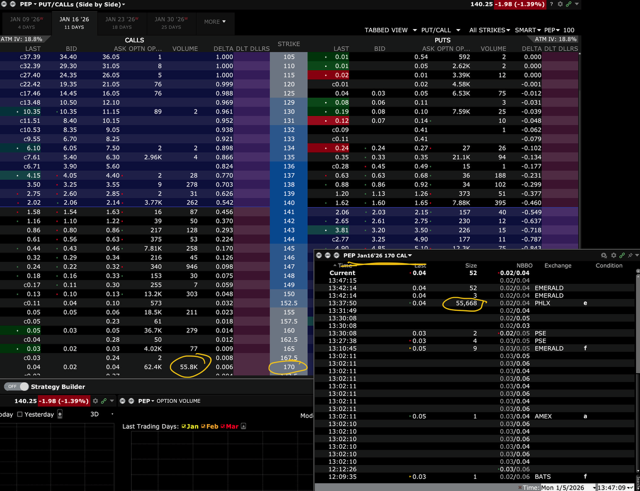Uncheck the Jan trading days checkbox

[186, 426]
